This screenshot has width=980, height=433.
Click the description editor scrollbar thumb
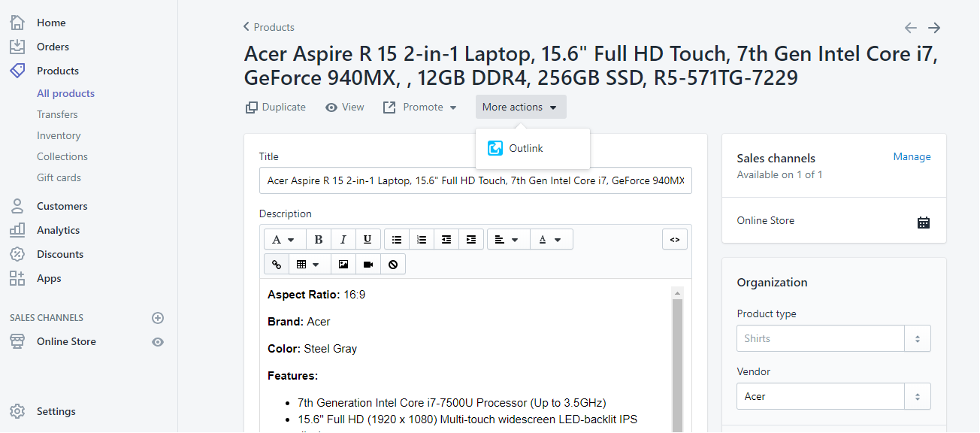[x=677, y=365]
